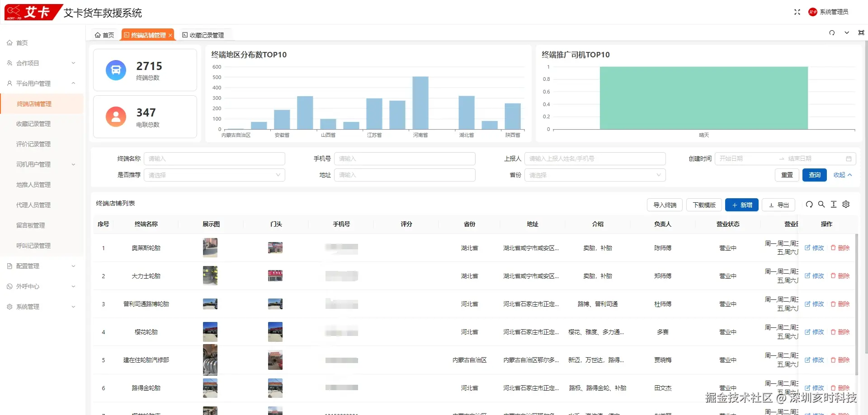Open the 是否推荐 dropdown
The image size is (868, 415).
214,175
